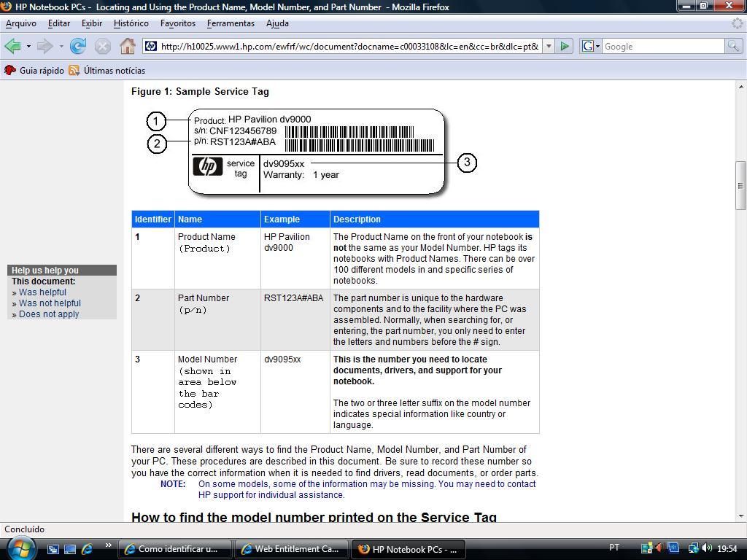Click the network tray icon
Screen dimensions: 747x560
pyautogui.click(x=693, y=548)
